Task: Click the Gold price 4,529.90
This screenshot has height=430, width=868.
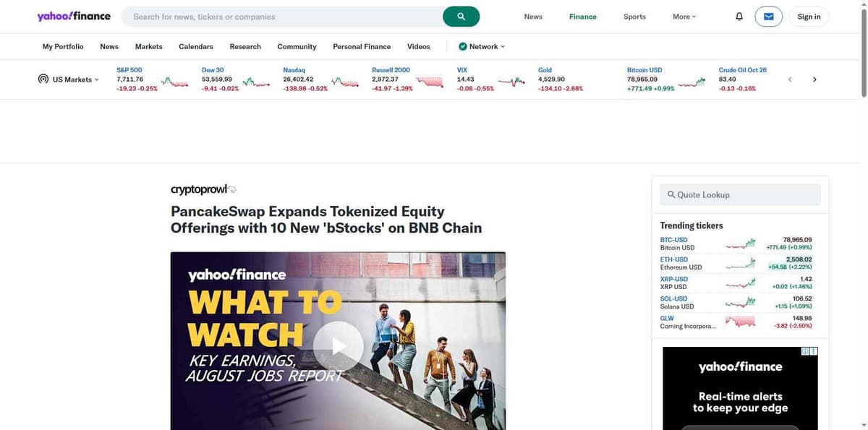Action: tap(551, 79)
